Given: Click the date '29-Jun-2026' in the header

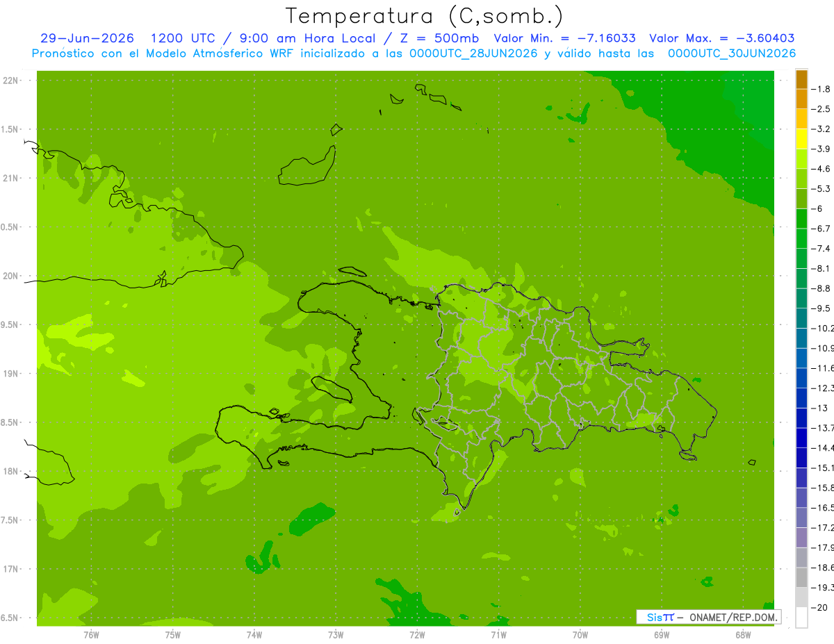Looking at the screenshot, I should tap(88, 39).
